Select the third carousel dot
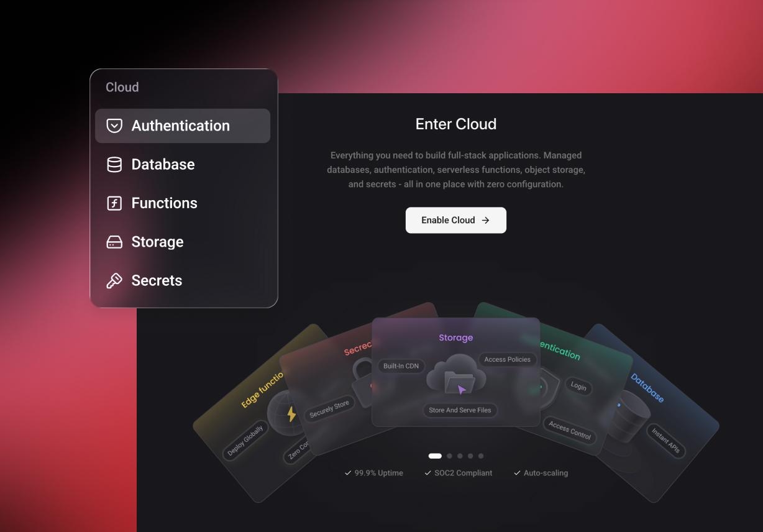 tap(460, 456)
